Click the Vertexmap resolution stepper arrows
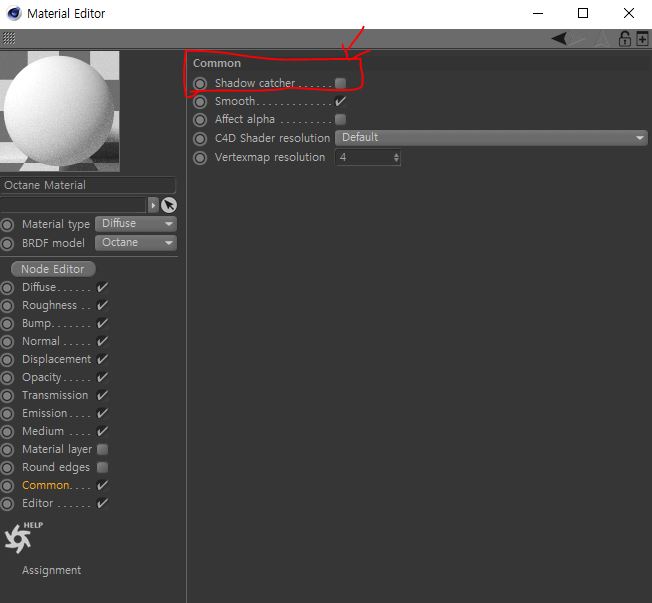Image resolution: width=652 pixels, height=603 pixels. click(x=396, y=158)
